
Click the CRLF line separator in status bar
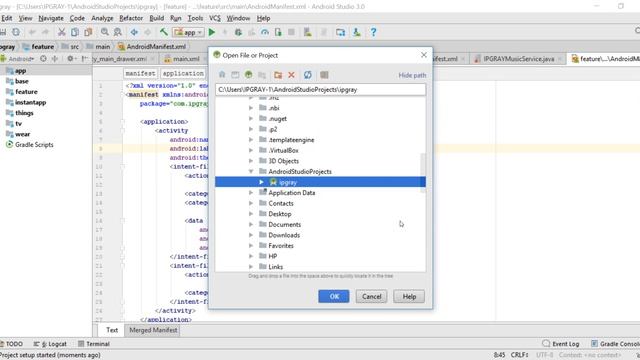[x=519, y=355]
